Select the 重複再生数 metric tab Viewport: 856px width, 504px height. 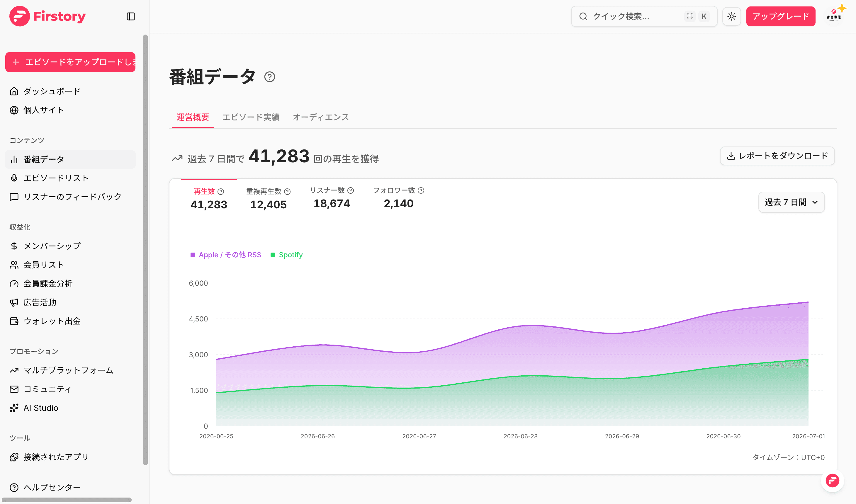click(268, 199)
